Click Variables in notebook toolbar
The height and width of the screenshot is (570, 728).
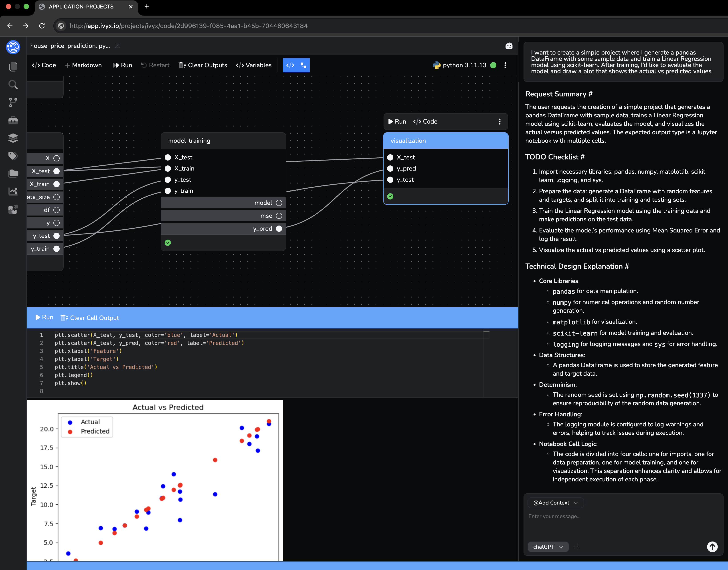(254, 65)
